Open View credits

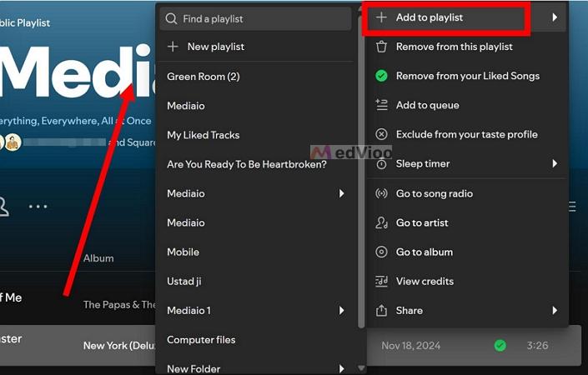pos(466,281)
